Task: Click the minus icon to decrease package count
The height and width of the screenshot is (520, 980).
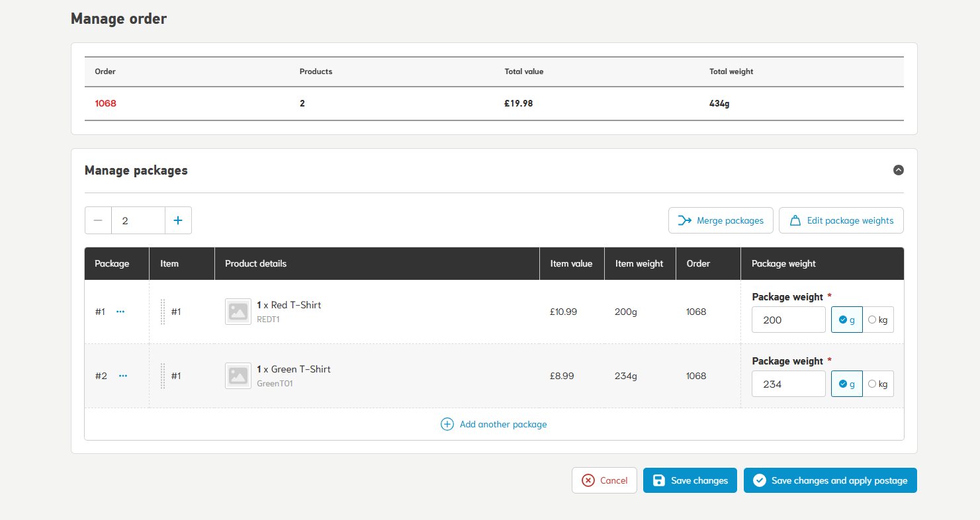Action: 98,220
